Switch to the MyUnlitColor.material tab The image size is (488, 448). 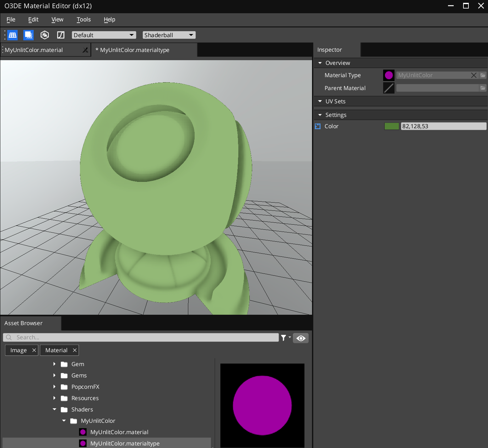35,50
